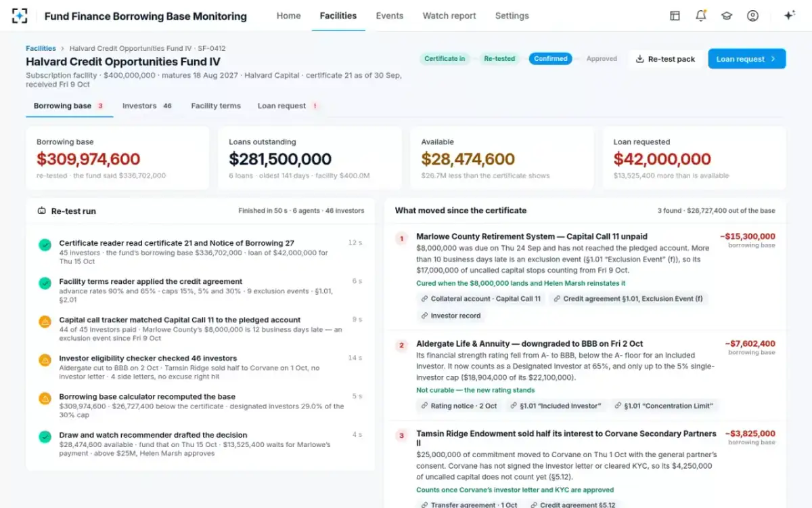
Task: Click the -$3,825,000 amount
Action: pos(750,433)
